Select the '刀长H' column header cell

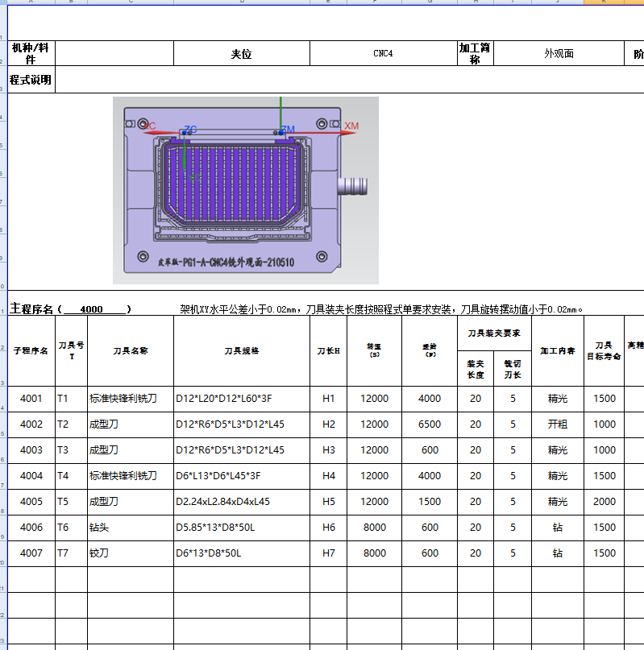328,351
